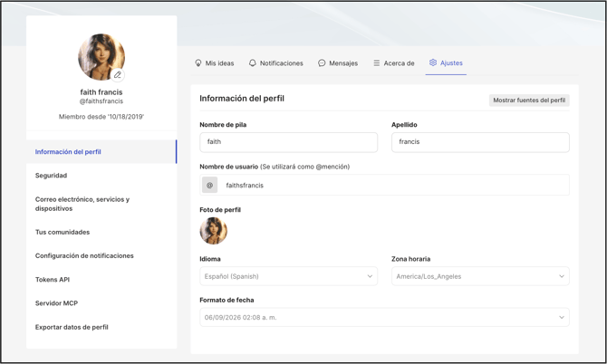Select the Ajustes tab
Viewport: 607px width, 364px height.
tap(446, 63)
